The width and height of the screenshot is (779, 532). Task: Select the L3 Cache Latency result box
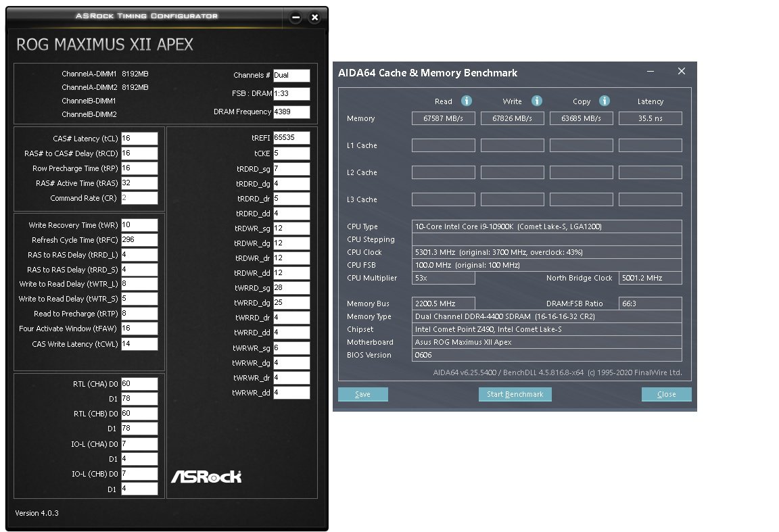pyautogui.click(x=651, y=199)
